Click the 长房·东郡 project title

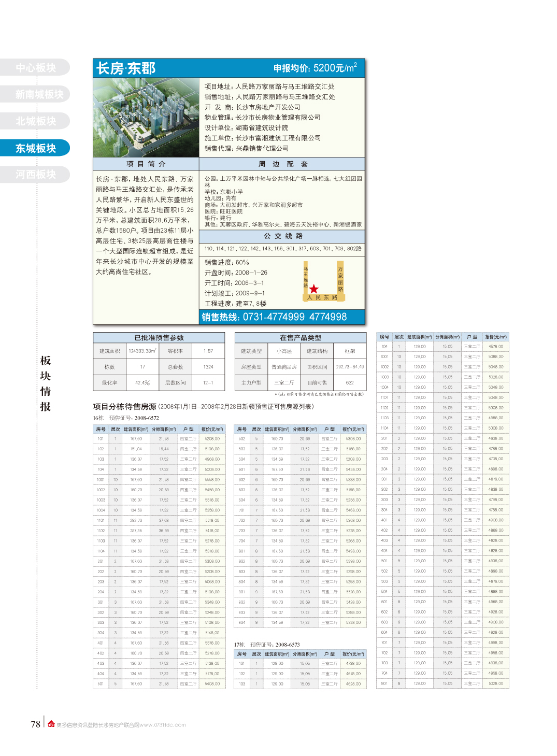point(126,68)
